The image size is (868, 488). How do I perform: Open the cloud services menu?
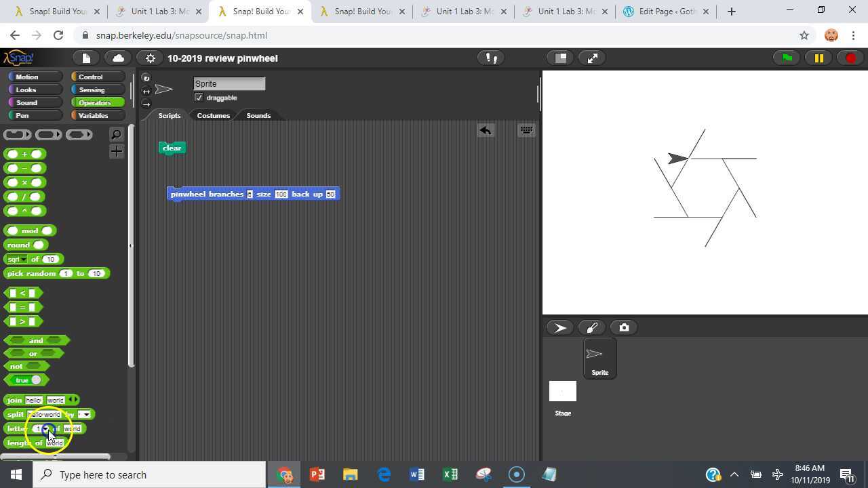(118, 58)
